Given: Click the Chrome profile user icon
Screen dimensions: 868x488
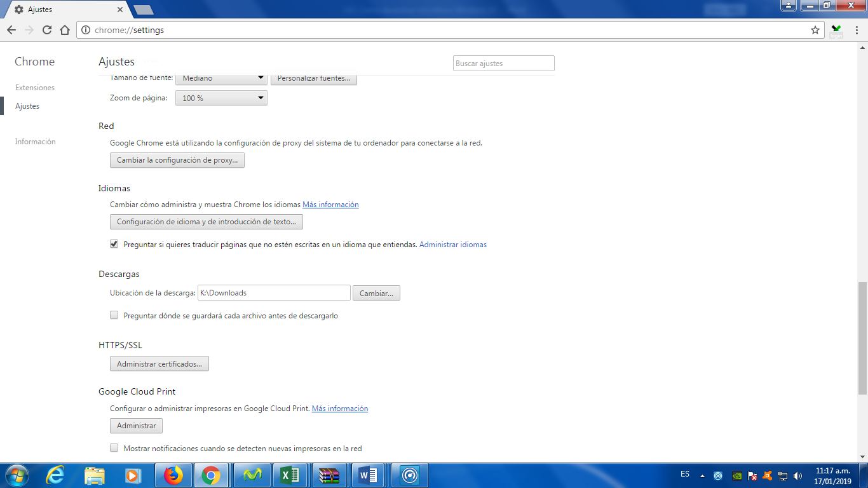Looking at the screenshot, I should click(789, 6).
